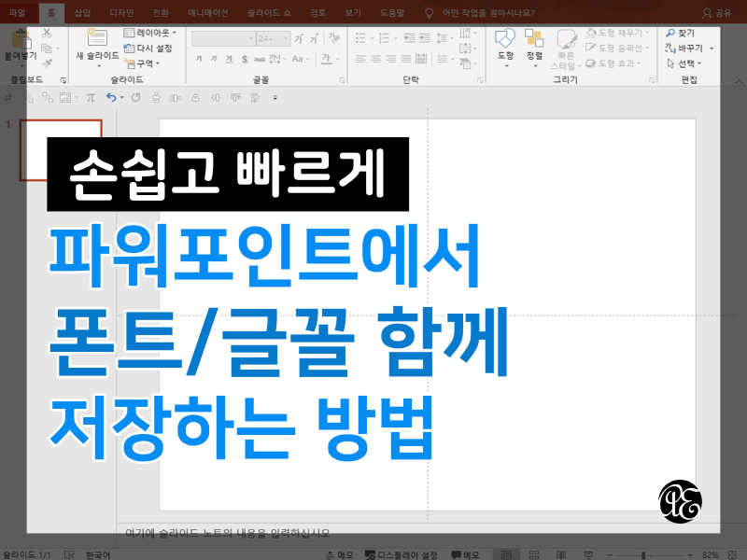Click the Increase Font Size icon
Viewport: 747px width, 560px height.
pos(299,38)
